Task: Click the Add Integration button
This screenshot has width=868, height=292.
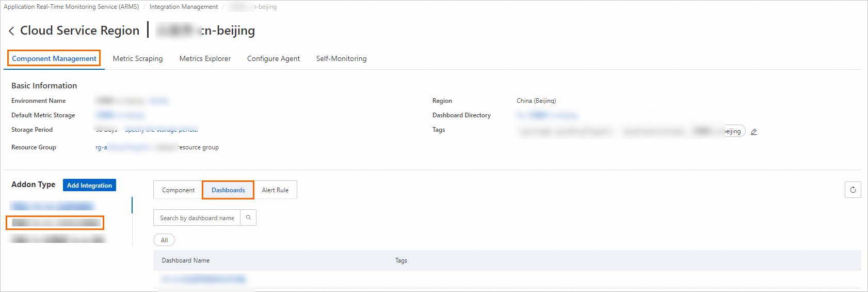Action: tap(89, 185)
